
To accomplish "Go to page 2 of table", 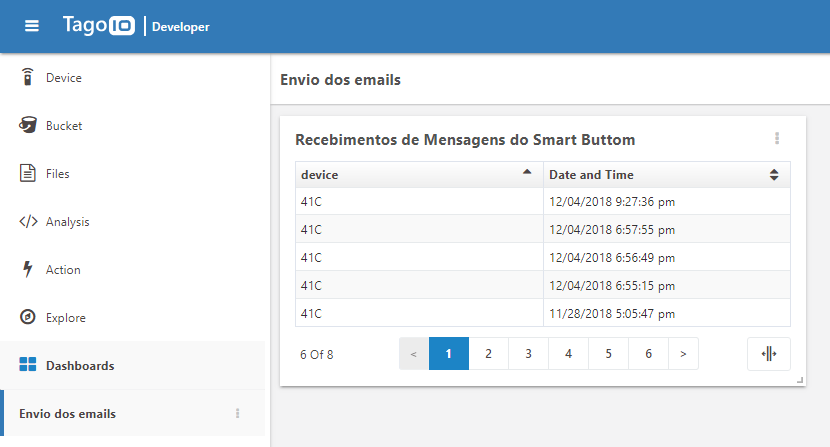I will click(488, 354).
